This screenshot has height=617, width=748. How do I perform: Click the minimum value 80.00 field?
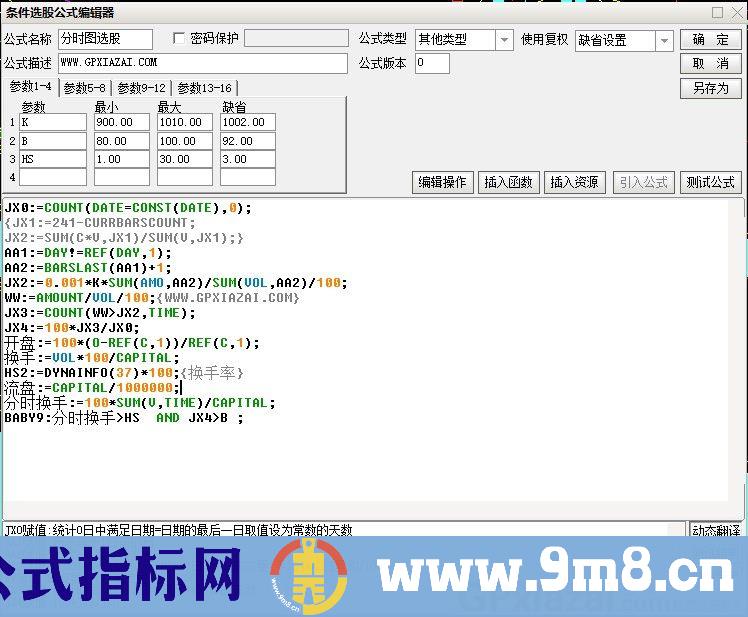(122, 141)
